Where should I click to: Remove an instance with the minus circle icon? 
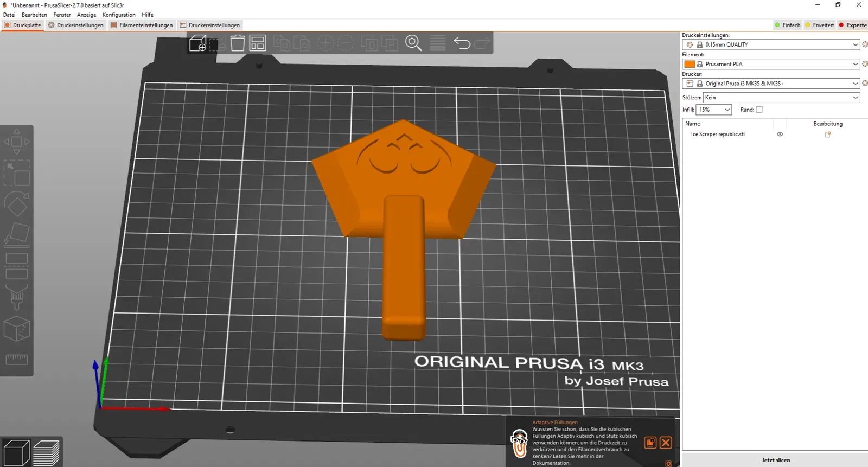(345, 43)
